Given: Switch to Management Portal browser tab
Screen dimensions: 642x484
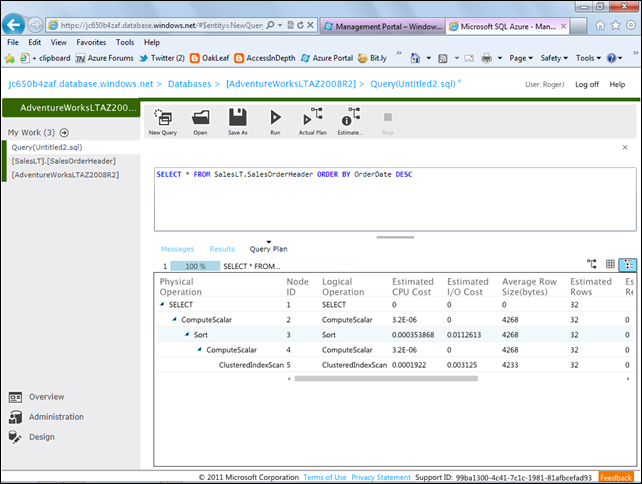Looking at the screenshot, I should [382, 26].
